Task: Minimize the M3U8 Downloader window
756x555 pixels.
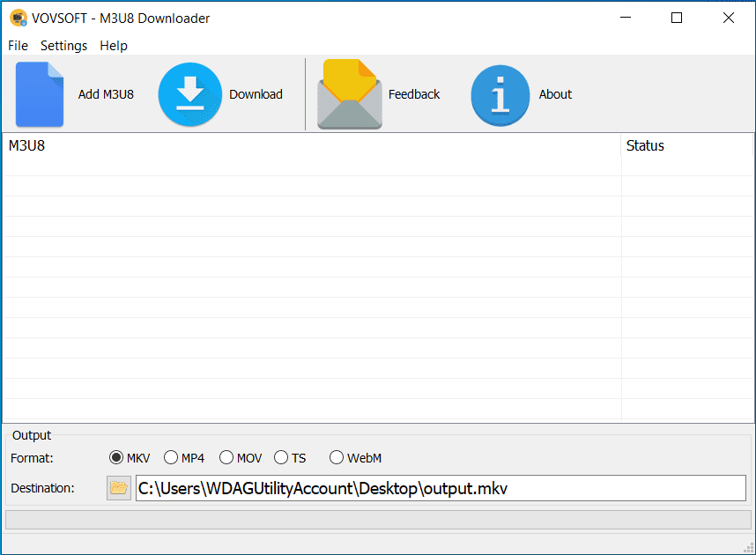Action: pos(626,18)
